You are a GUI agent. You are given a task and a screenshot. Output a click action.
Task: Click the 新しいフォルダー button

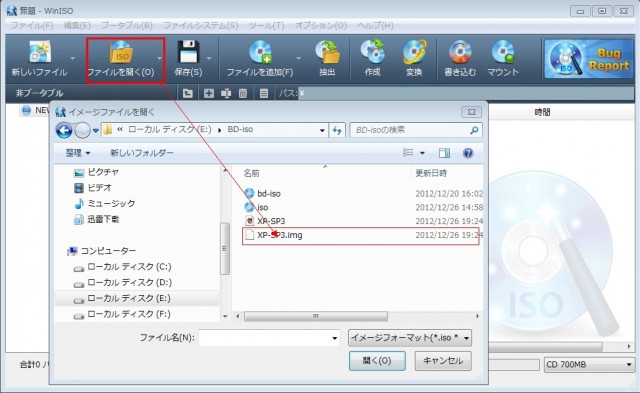[142, 153]
